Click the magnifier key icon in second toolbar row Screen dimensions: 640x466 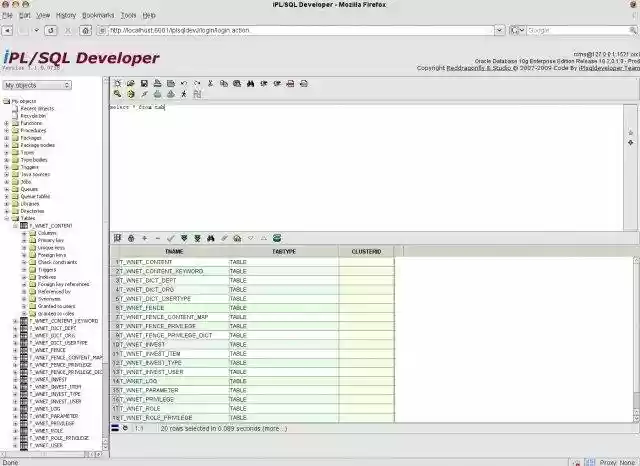[x=118, y=94]
